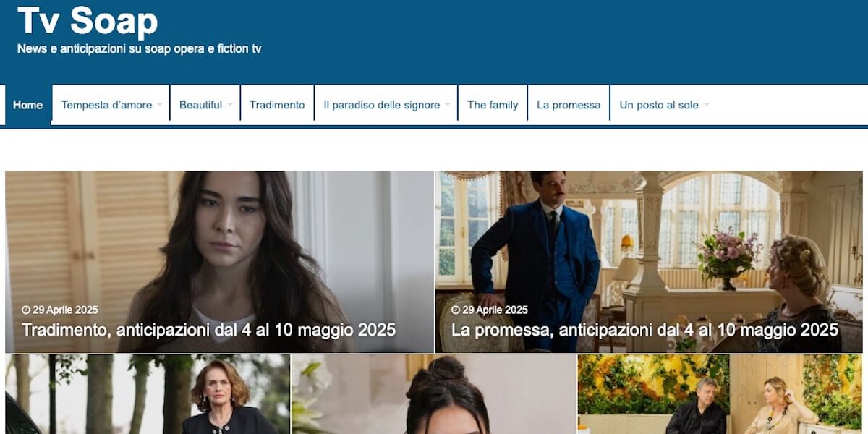Open article La promessa, anticipazioni dal 4 al 10 maggio
The image size is (868, 434).
645,330
